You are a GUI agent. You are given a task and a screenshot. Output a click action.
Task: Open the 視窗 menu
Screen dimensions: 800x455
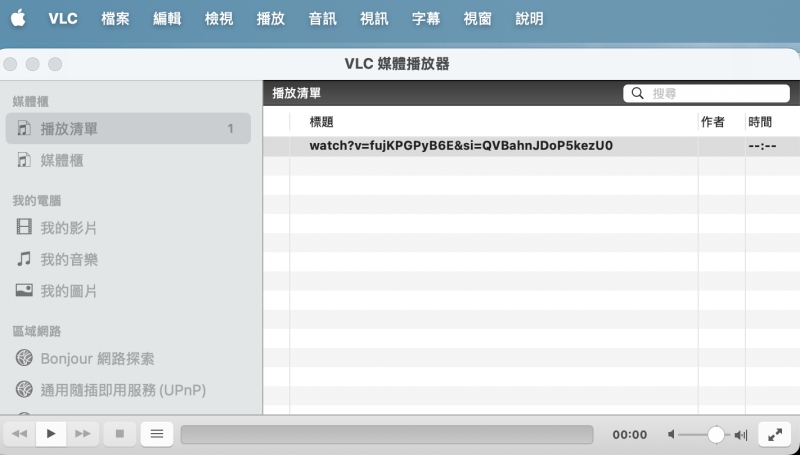(478, 19)
